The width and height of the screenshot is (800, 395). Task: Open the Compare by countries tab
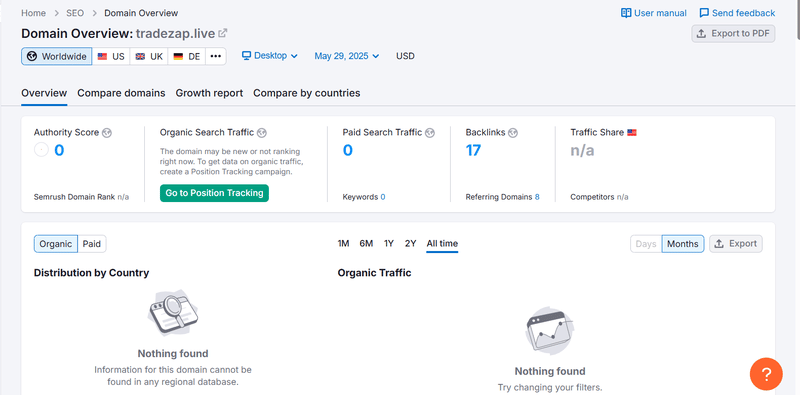307,93
